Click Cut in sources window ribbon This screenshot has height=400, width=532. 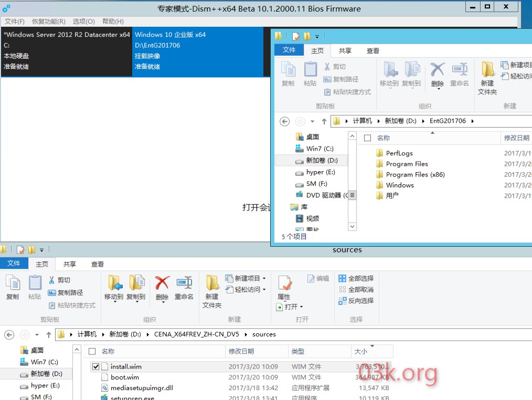(59, 280)
